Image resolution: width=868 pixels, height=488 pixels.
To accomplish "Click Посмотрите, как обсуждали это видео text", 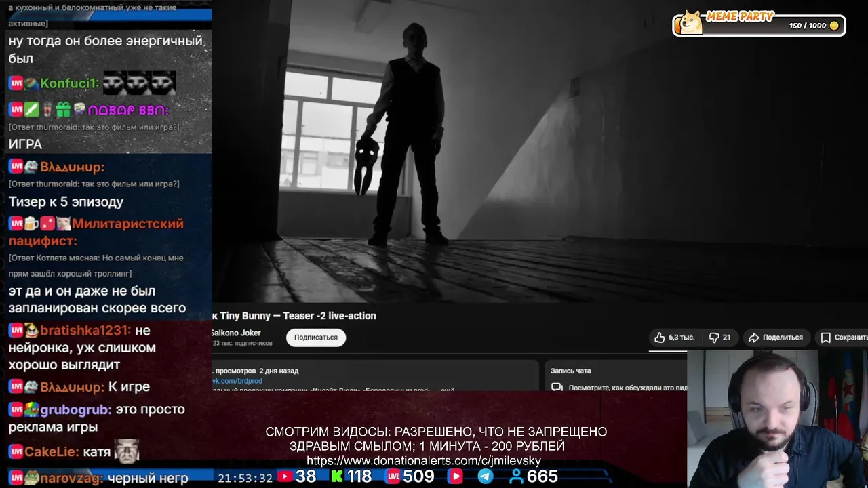I will 627,388.
